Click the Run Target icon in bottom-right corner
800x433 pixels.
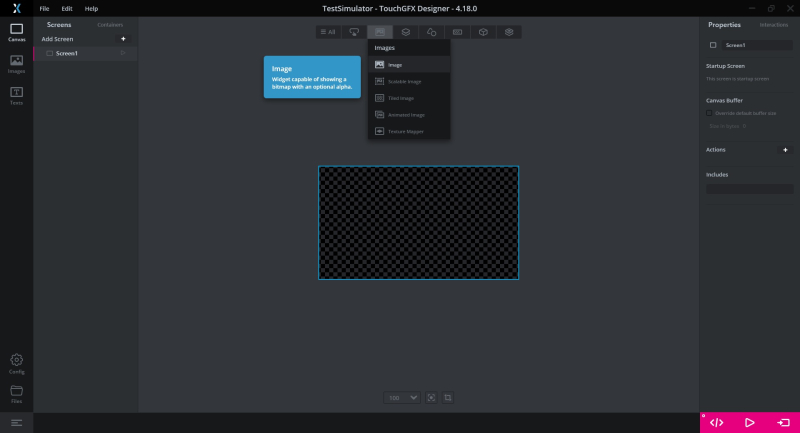783,423
